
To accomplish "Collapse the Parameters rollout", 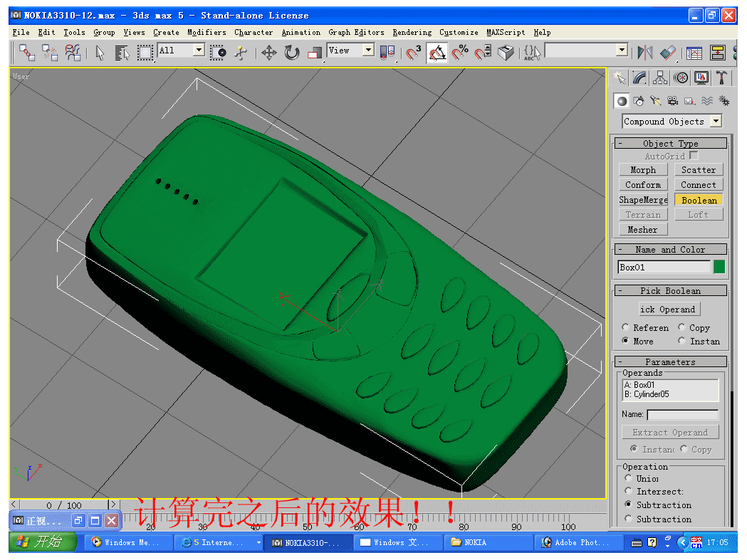I will (670, 362).
